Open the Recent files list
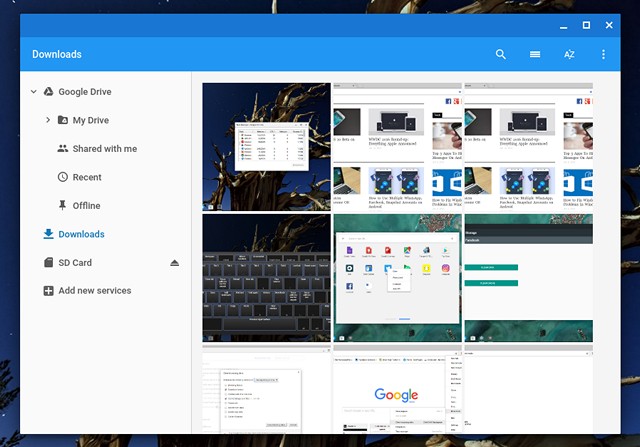 pos(87,177)
